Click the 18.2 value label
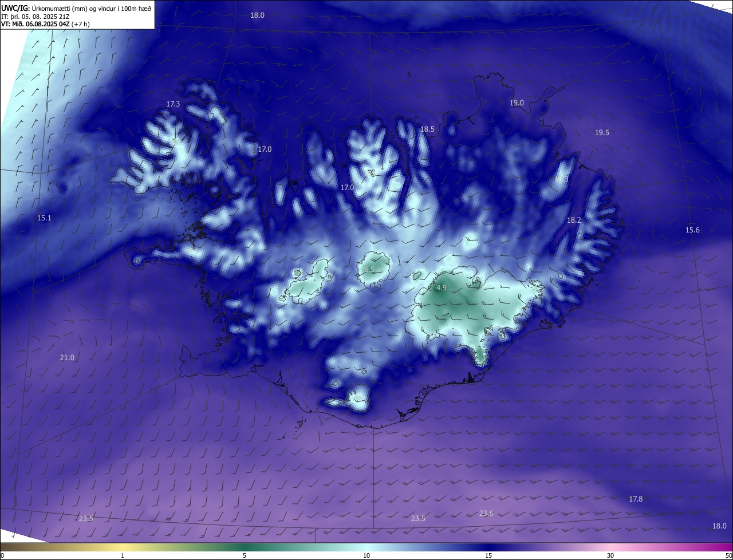The height and width of the screenshot is (560, 733). pos(574,220)
